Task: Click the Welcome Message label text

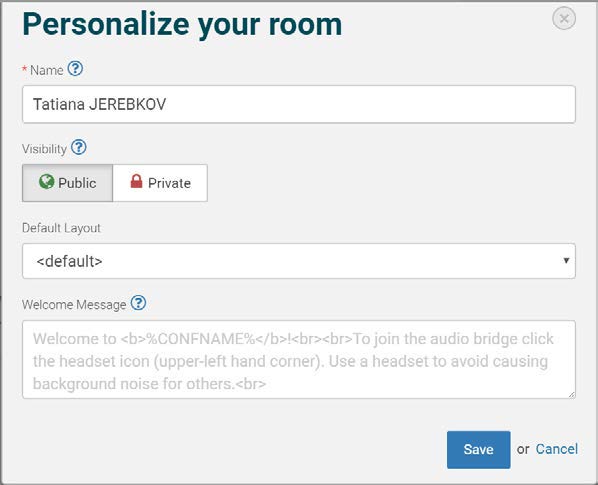Action: [x=74, y=305]
